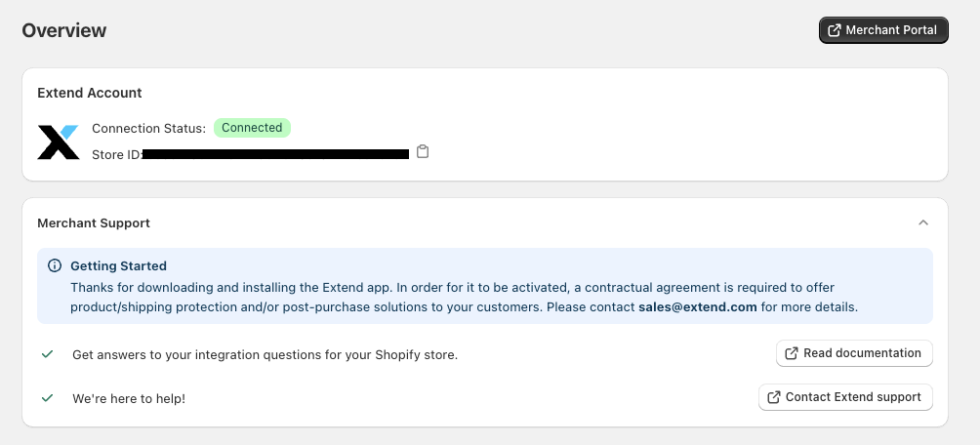Click the Contact Extend support button

pos(845,397)
